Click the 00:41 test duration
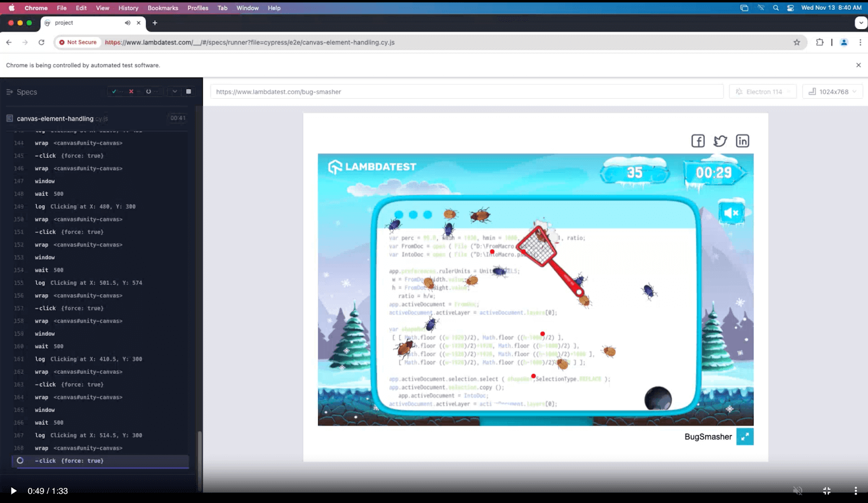 click(178, 118)
